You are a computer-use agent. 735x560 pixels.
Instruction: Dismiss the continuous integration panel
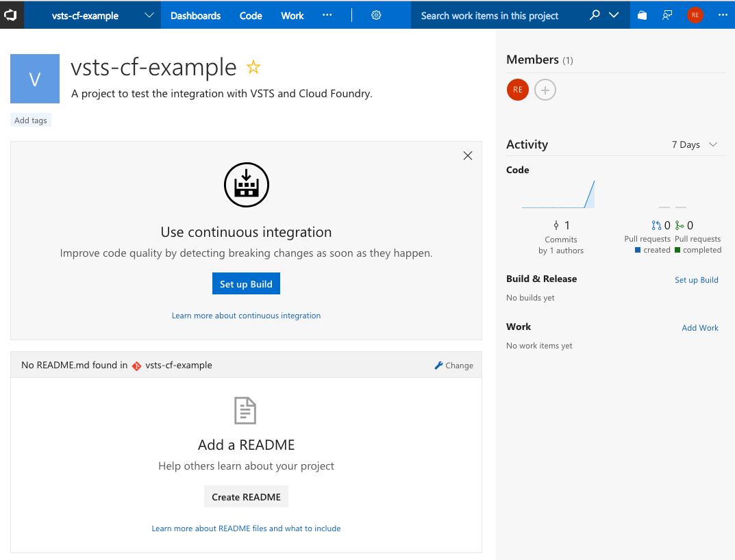click(468, 156)
